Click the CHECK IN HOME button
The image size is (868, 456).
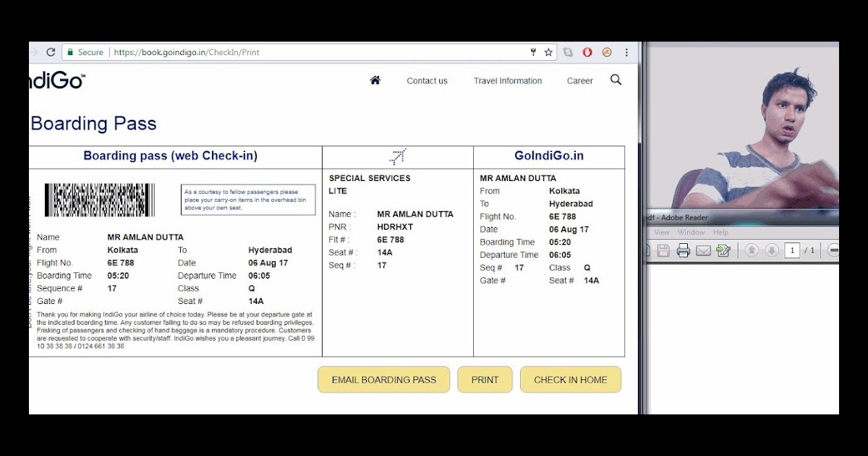click(x=570, y=379)
